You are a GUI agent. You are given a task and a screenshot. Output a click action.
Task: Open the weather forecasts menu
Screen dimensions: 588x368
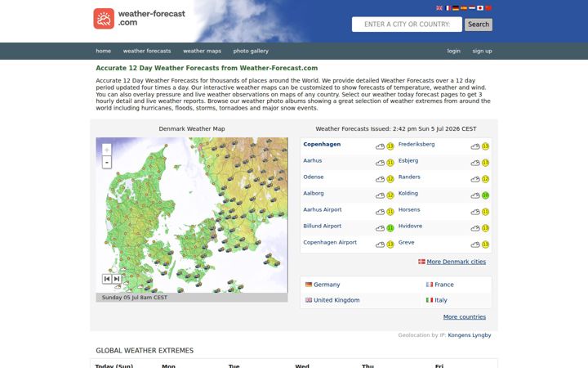[147, 51]
